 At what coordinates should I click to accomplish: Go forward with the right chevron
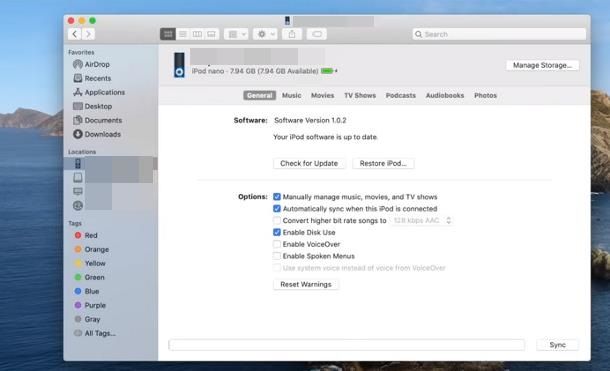click(x=88, y=34)
